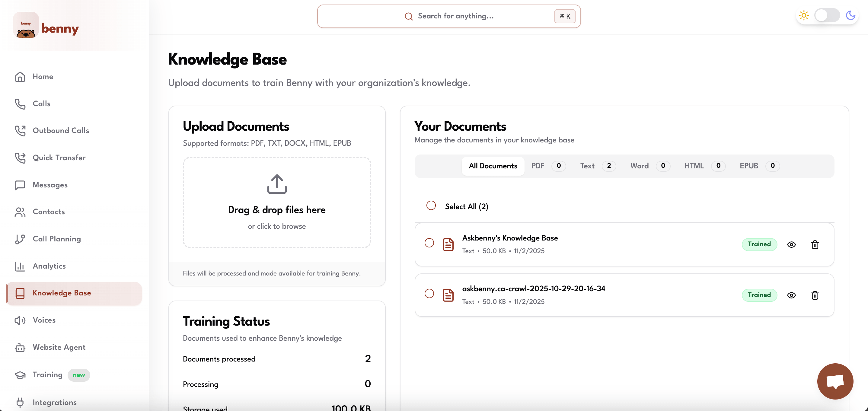Open the chat support bubble
This screenshot has width=868, height=411.
[x=835, y=381]
